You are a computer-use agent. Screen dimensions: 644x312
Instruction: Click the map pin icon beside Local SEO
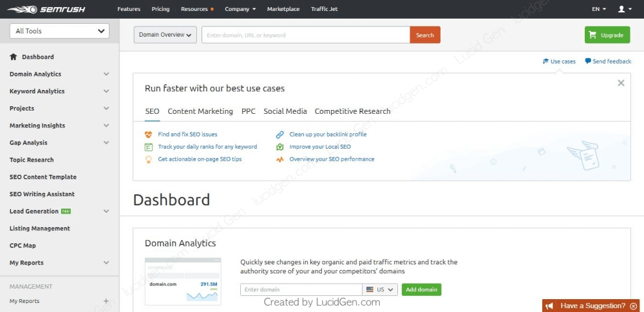tap(279, 147)
